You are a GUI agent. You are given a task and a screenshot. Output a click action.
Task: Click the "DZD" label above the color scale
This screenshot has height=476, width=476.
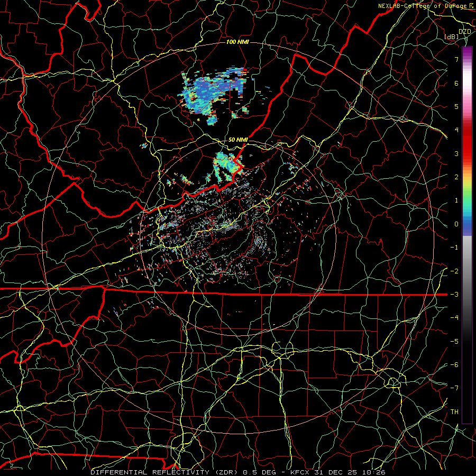pos(465,32)
